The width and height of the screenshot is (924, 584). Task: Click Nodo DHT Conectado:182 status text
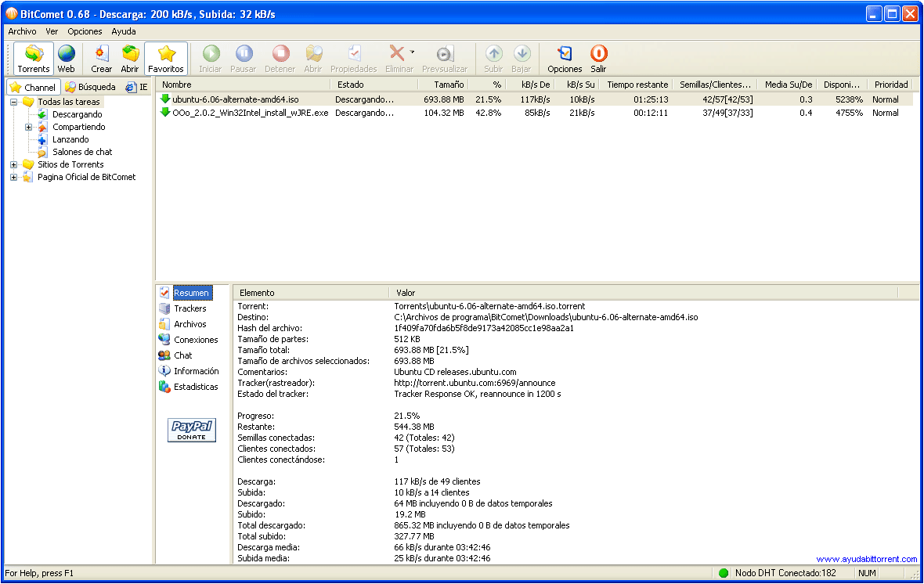pos(785,573)
